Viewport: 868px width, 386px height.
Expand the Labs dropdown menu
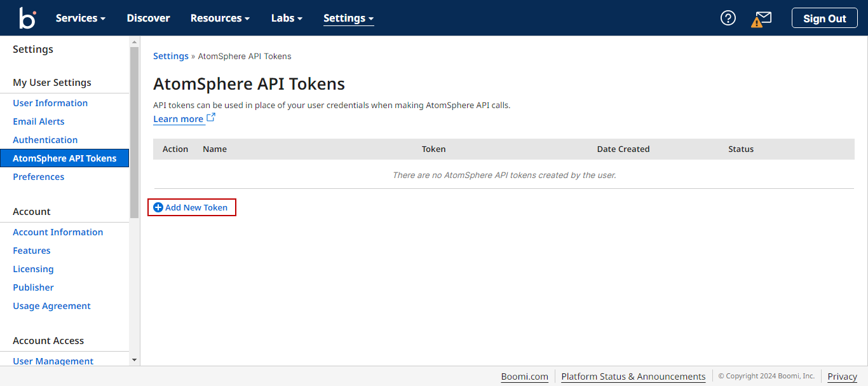[287, 18]
